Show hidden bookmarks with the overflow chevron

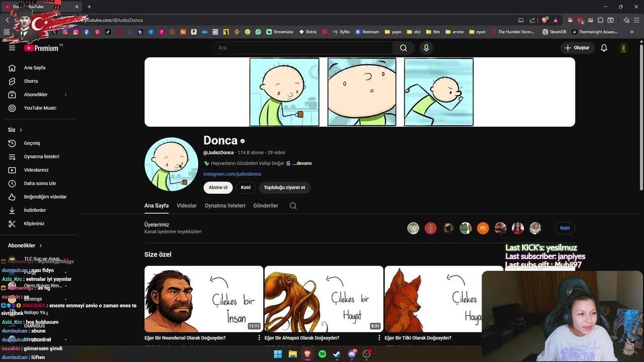[x=632, y=32]
